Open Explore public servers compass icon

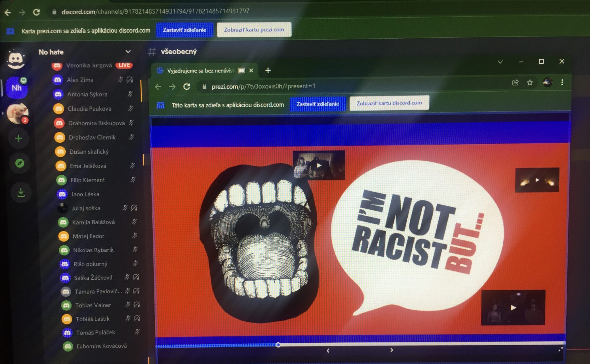point(20,163)
